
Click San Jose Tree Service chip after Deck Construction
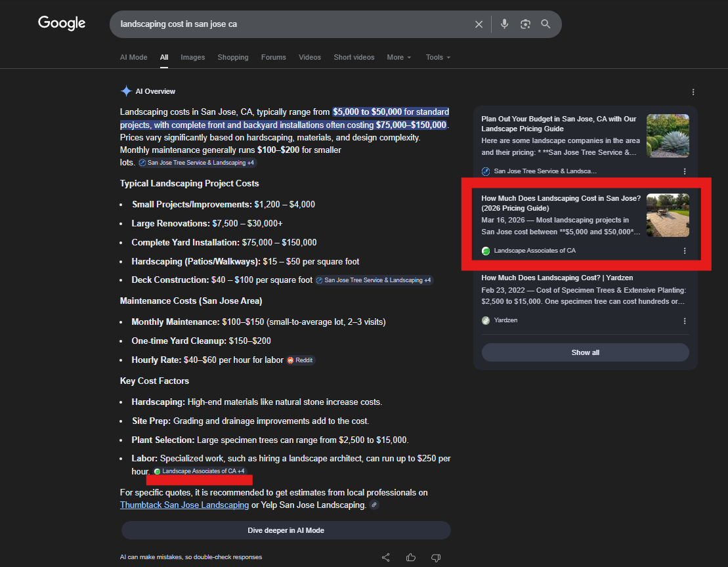point(374,280)
